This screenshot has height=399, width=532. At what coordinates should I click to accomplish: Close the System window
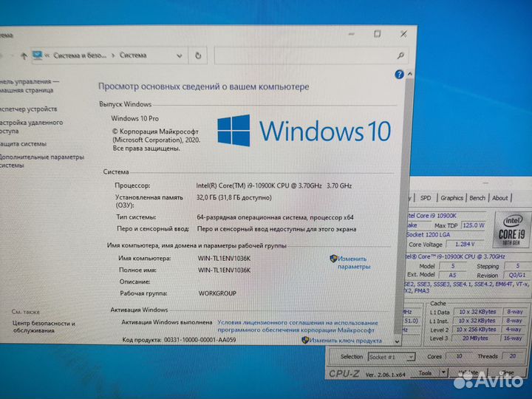tap(403, 34)
